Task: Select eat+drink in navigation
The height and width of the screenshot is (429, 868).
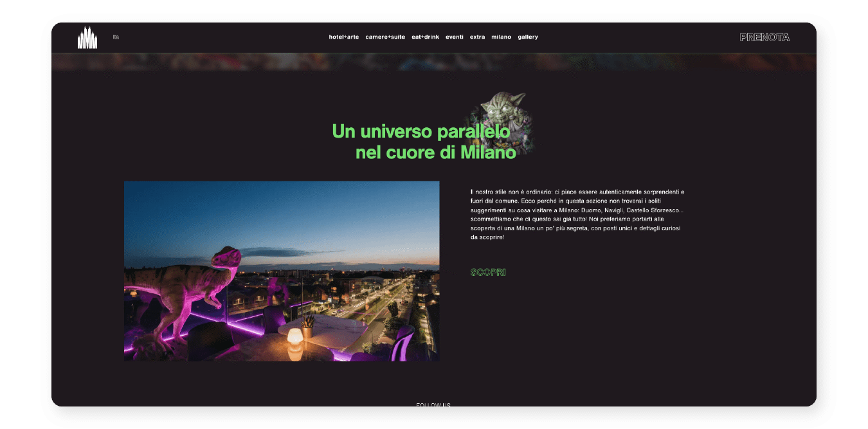Action: click(x=425, y=37)
